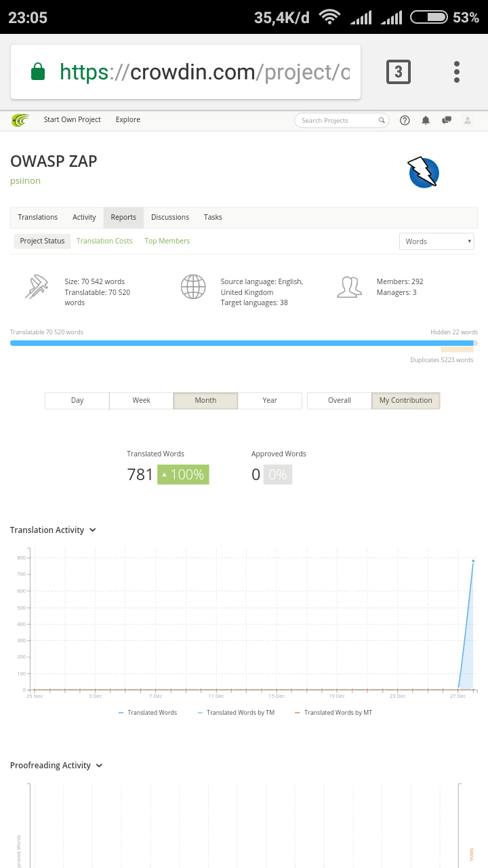Expand the Translation Activity chevron
Screen dimensions: 488x868
tap(93, 530)
